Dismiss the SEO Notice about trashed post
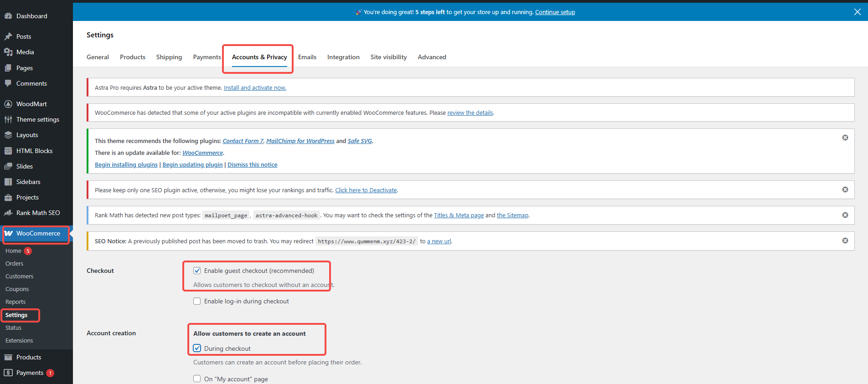 (x=845, y=241)
